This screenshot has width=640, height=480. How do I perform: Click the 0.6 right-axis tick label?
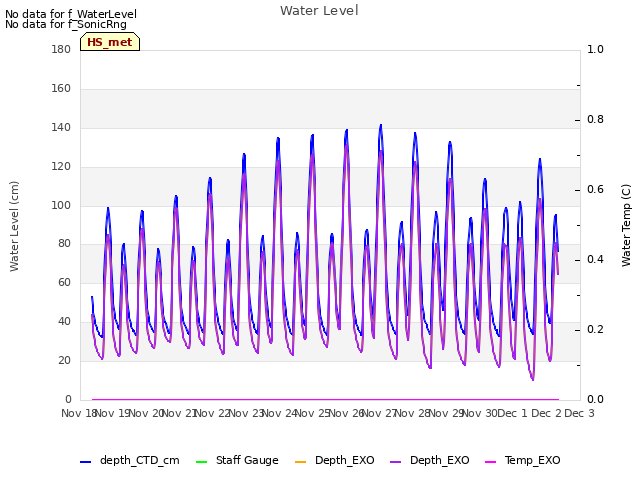pos(595,189)
